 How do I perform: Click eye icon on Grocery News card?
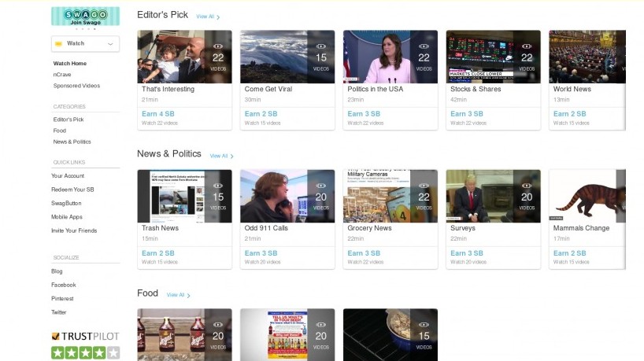click(x=424, y=186)
